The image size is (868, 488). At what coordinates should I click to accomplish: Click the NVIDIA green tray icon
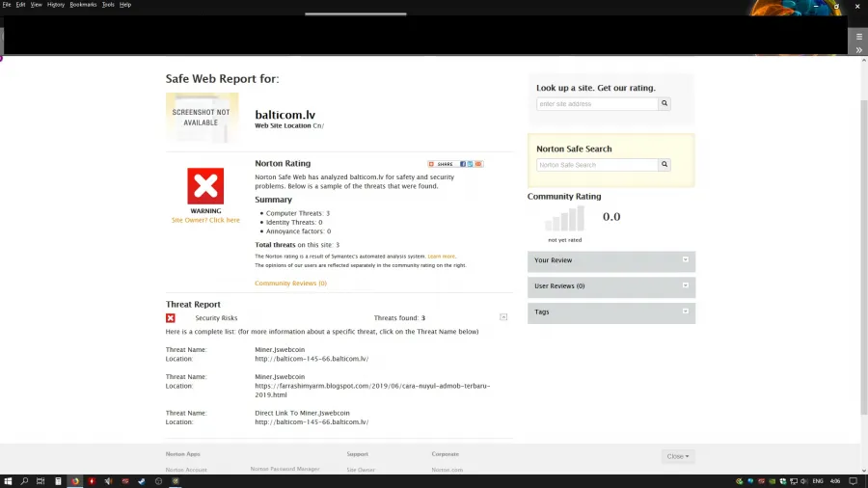(772, 481)
